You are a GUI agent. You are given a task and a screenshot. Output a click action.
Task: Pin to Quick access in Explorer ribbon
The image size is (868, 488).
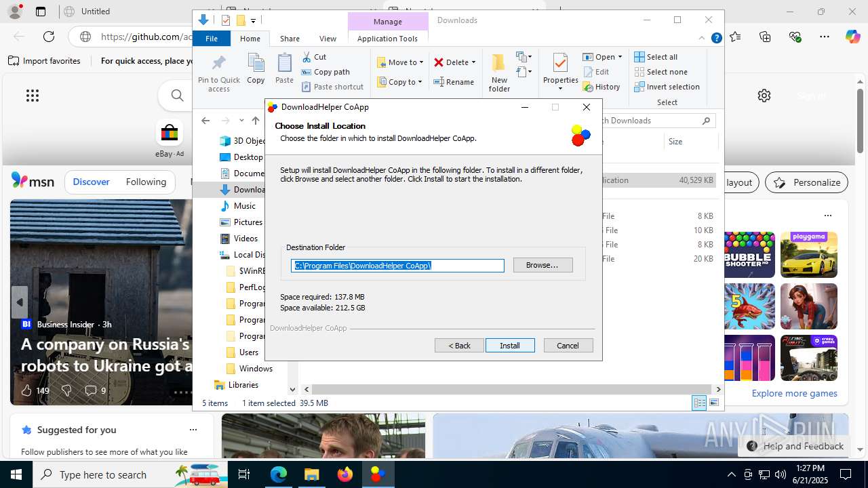[x=218, y=74]
